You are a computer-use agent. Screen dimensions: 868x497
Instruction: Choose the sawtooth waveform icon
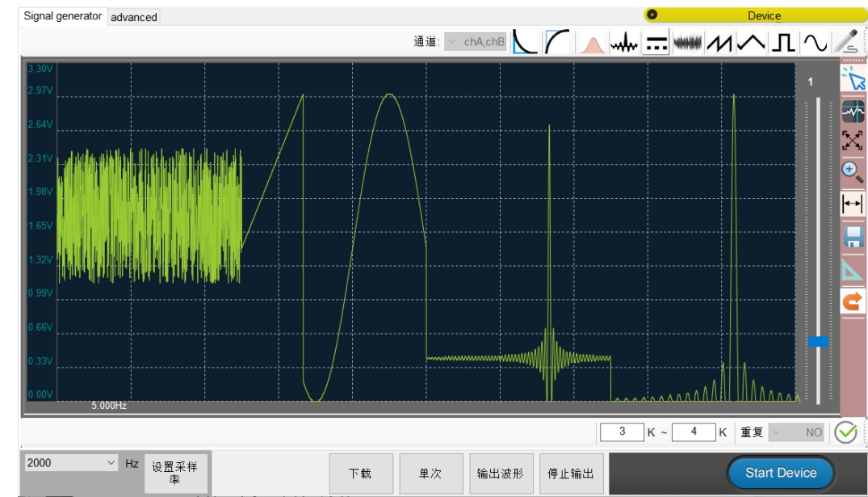pos(719,43)
